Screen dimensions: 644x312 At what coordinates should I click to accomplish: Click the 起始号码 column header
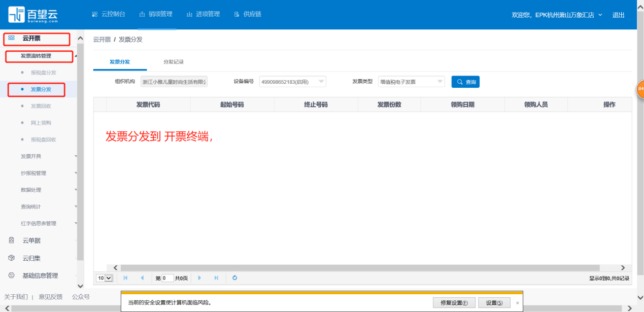232,105
